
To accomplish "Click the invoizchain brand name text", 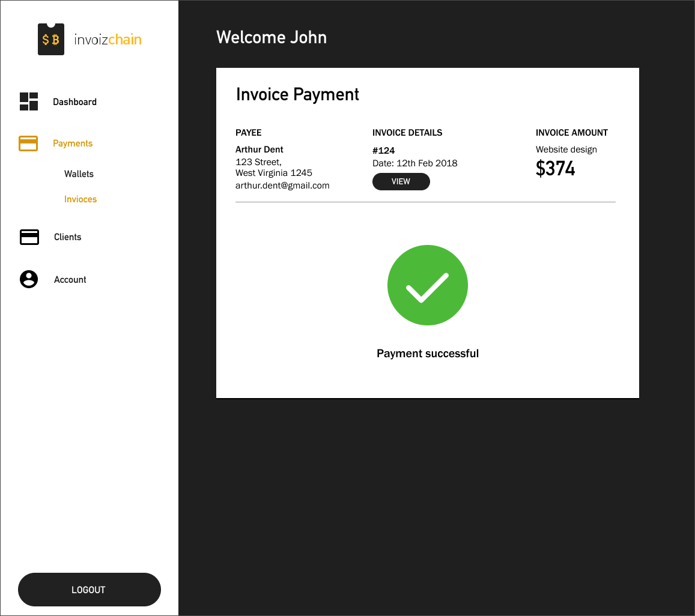I will [108, 40].
